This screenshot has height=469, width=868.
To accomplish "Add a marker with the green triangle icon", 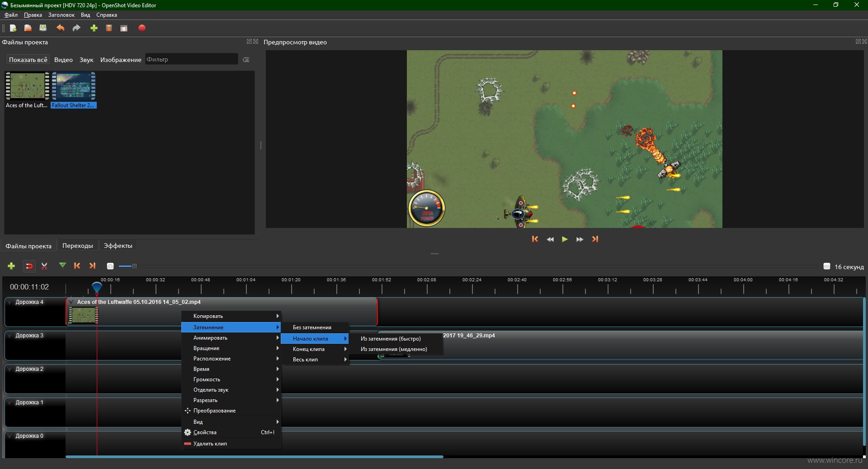I will click(62, 265).
